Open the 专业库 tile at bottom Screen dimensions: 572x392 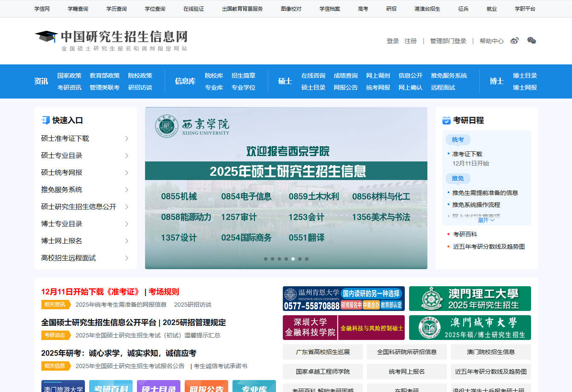[254, 386]
